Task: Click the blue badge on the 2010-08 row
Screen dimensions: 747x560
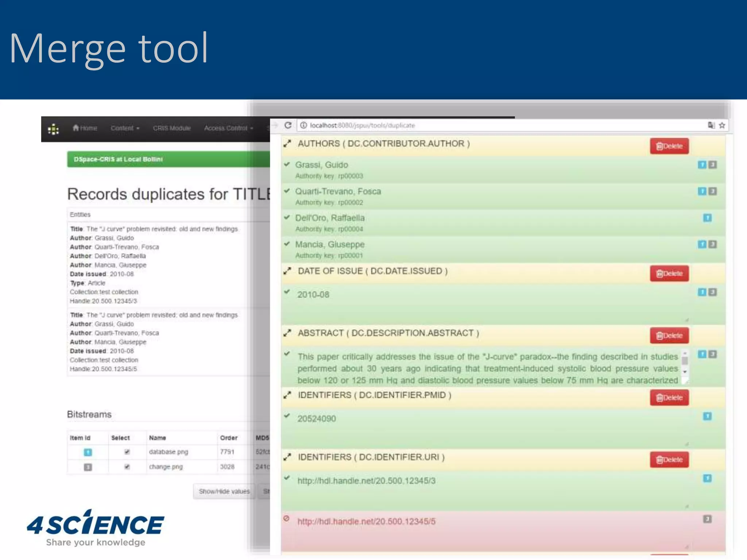Action: point(702,292)
